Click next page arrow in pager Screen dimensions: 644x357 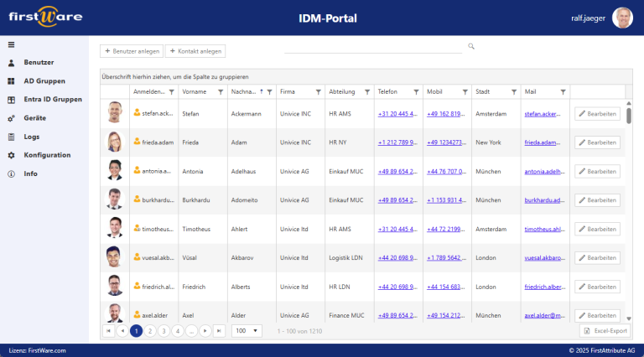click(x=206, y=331)
